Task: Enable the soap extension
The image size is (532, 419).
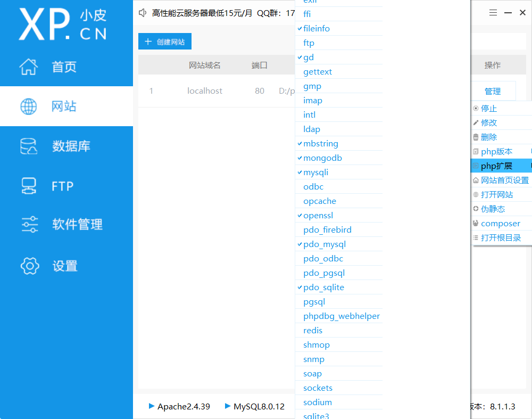Action: 339,374
